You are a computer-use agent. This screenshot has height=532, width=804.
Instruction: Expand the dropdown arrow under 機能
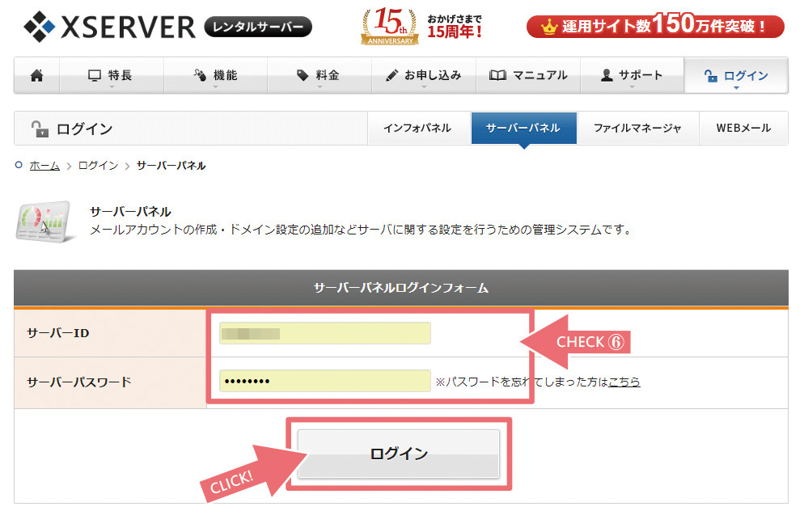(x=216, y=87)
